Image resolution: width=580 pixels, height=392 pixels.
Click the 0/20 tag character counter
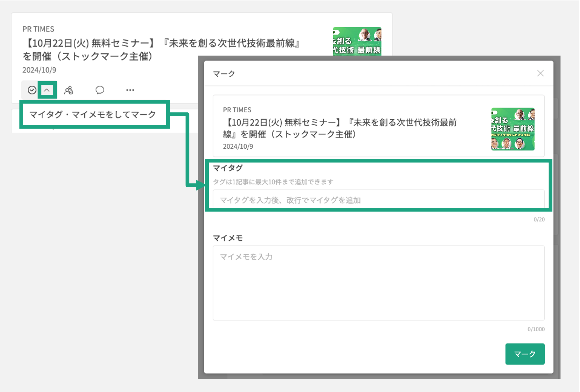coord(539,219)
